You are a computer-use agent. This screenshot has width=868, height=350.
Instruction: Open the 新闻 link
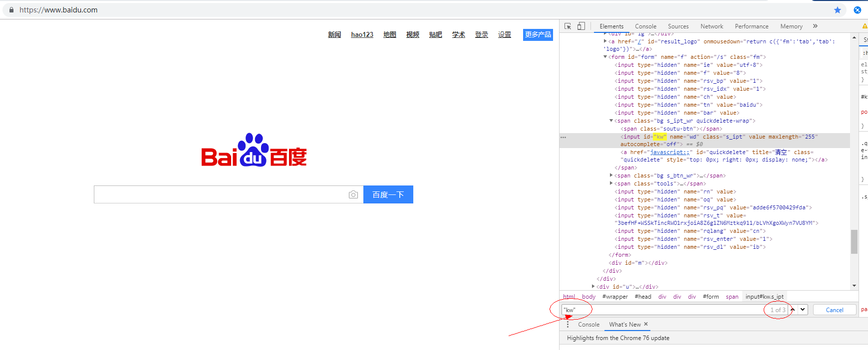[x=334, y=34]
